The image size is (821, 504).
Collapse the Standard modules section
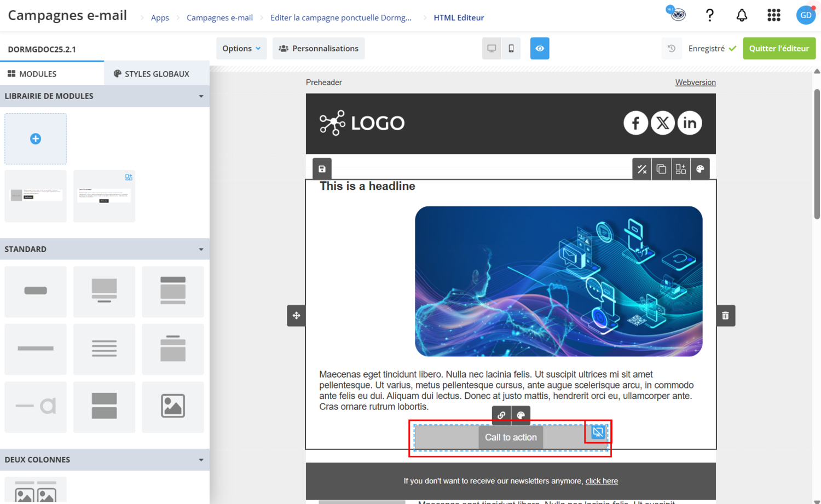pyautogui.click(x=105, y=249)
